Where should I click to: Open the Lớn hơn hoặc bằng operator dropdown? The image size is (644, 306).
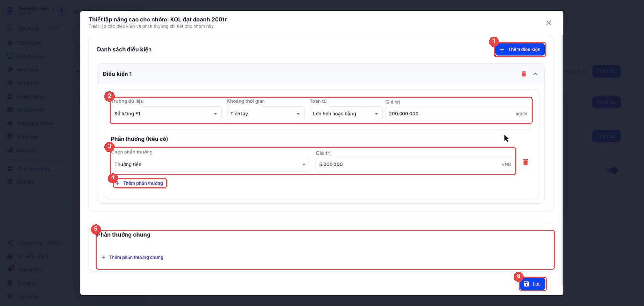pyautogui.click(x=346, y=114)
